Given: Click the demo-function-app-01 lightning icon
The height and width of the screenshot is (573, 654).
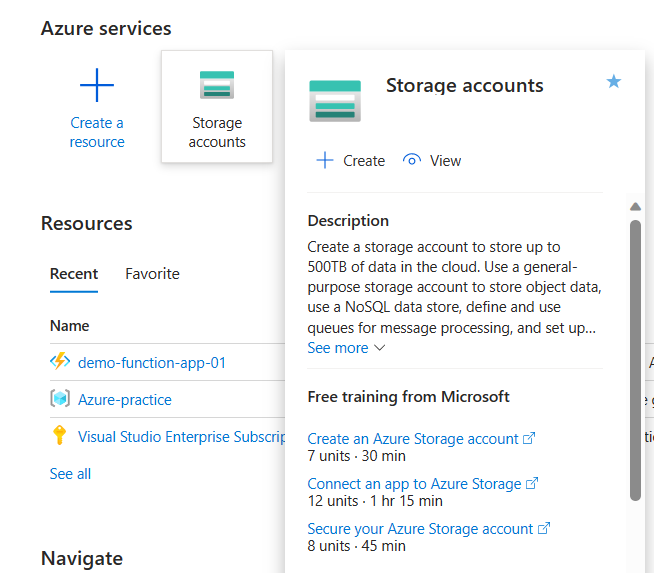Looking at the screenshot, I should click(60, 362).
